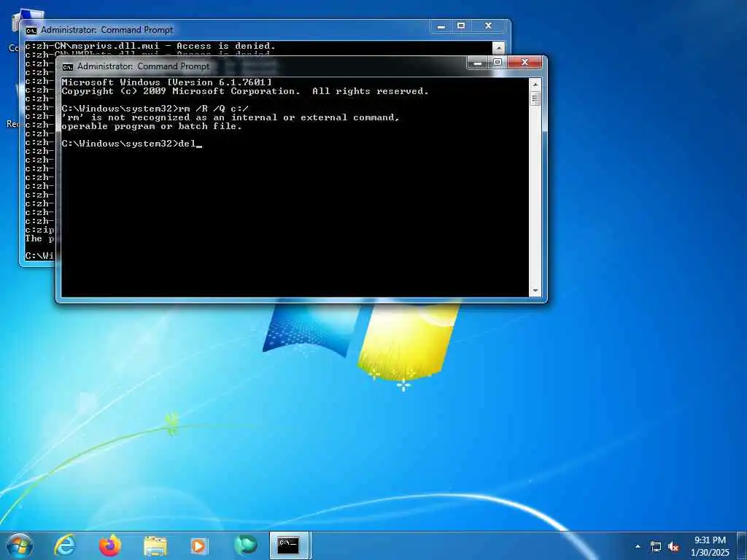This screenshot has height=560, width=747.
Task: Maximize the back Command Prompt window
Action: (x=461, y=26)
